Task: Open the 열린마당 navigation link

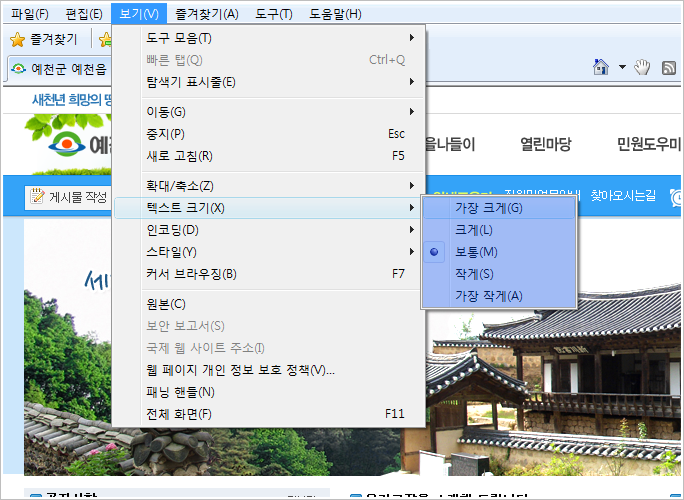Action: click(x=545, y=144)
